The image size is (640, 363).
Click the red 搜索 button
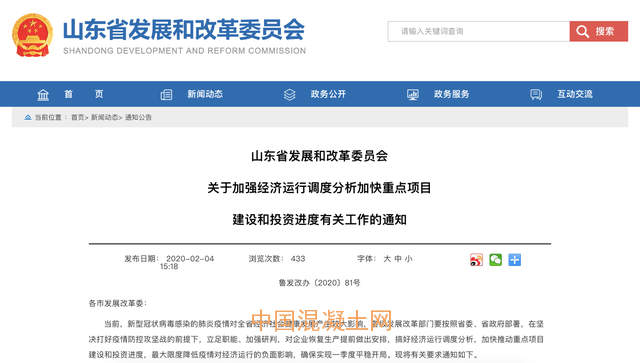coord(599,31)
